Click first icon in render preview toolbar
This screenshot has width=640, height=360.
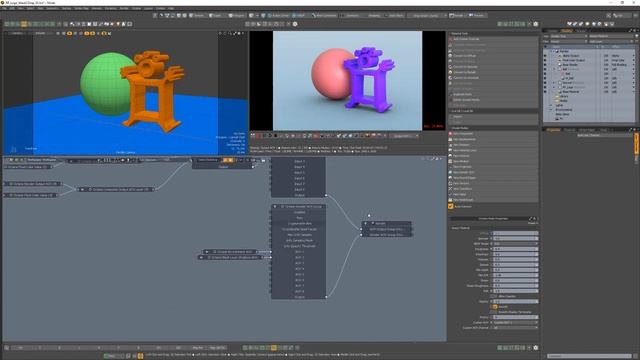[253, 136]
